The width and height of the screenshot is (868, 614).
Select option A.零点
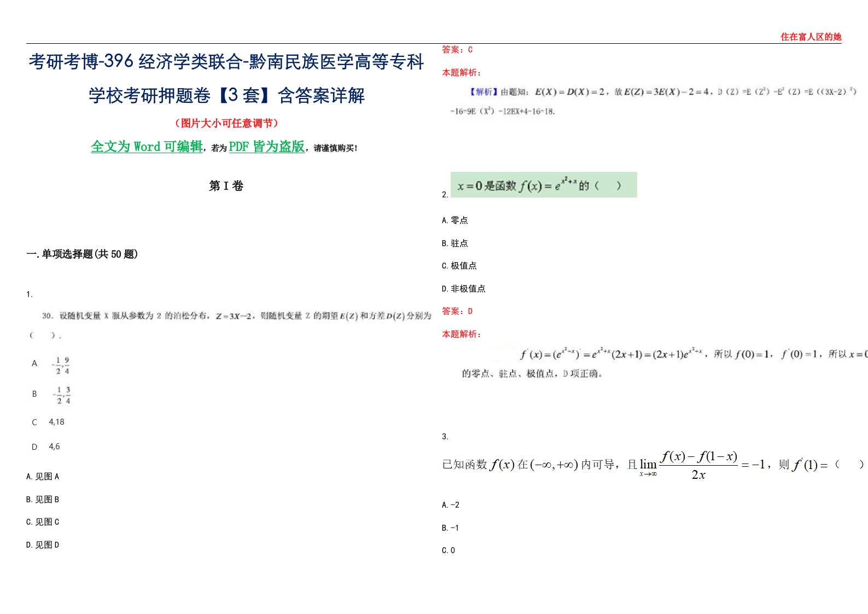tap(455, 221)
